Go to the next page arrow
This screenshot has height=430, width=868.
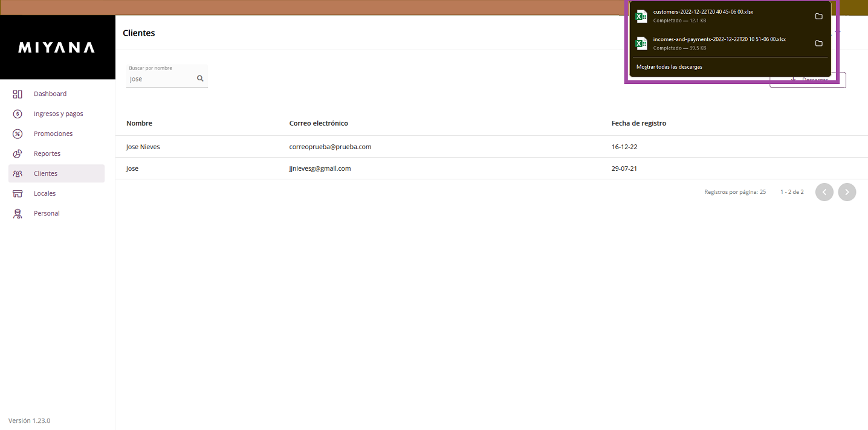[847, 192]
